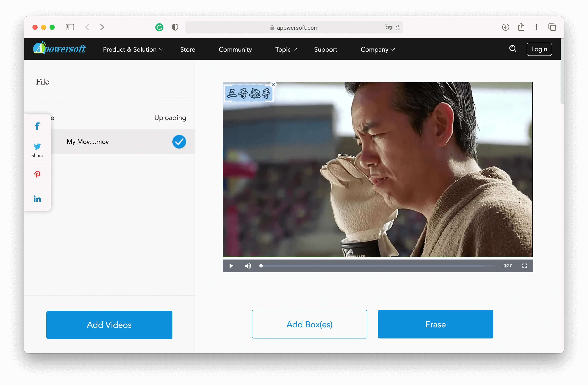Share on Pinterest
Viewport: 588px width, 385px height.
click(37, 175)
